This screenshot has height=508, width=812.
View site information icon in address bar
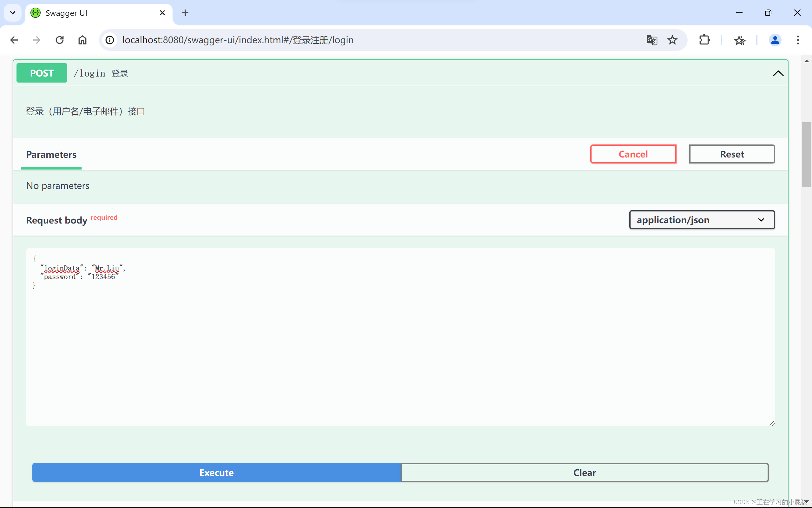pyautogui.click(x=110, y=40)
